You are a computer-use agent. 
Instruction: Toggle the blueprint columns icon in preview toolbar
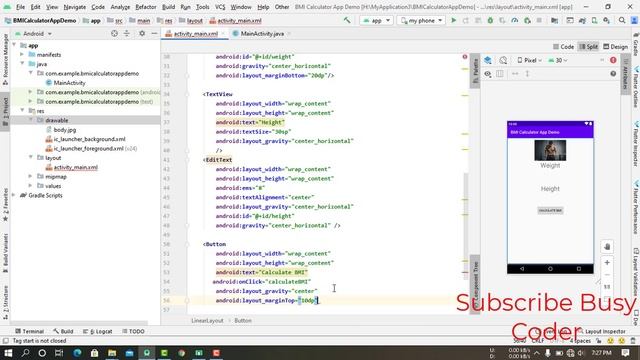[x=500, y=74]
